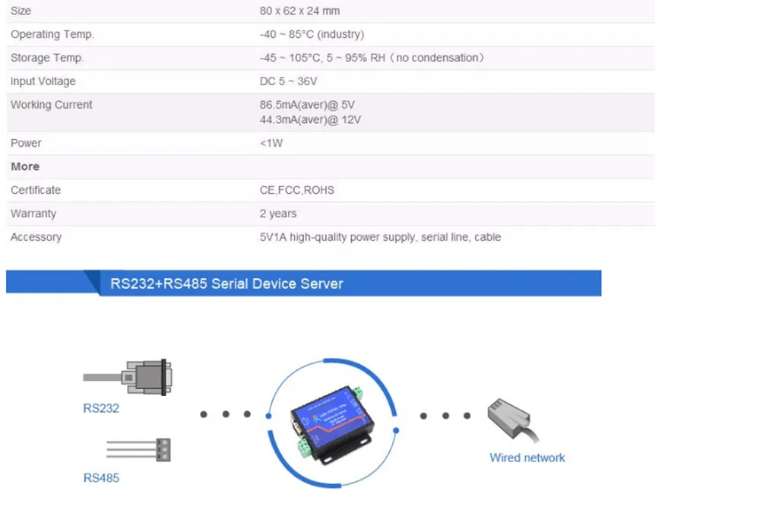760x532 pixels.
Task: Click the wired network Ethernet plug icon
Action: pyautogui.click(x=513, y=420)
